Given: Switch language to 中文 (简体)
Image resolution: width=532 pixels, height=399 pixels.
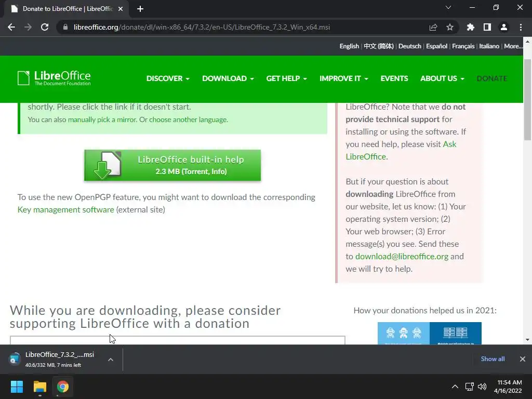Looking at the screenshot, I should coord(379,46).
